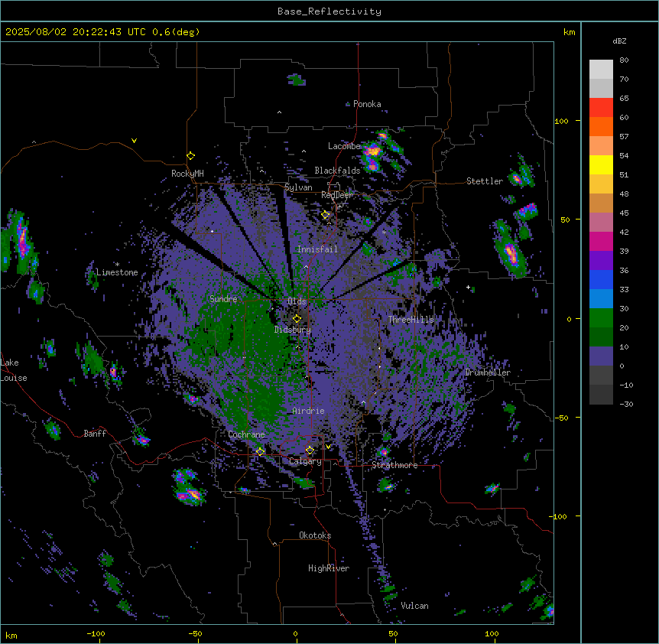
Task: Click the Lake Louise label
Action: (x=14, y=370)
